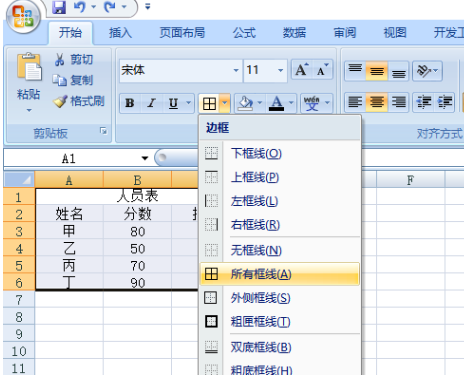Open the font size 11 dropdown
The image size is (464, 375).
pos(280,70)
